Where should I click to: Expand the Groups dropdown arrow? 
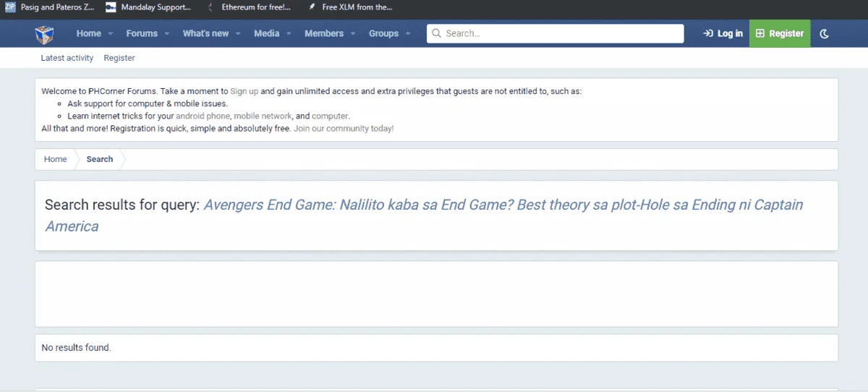pos(408,33)
